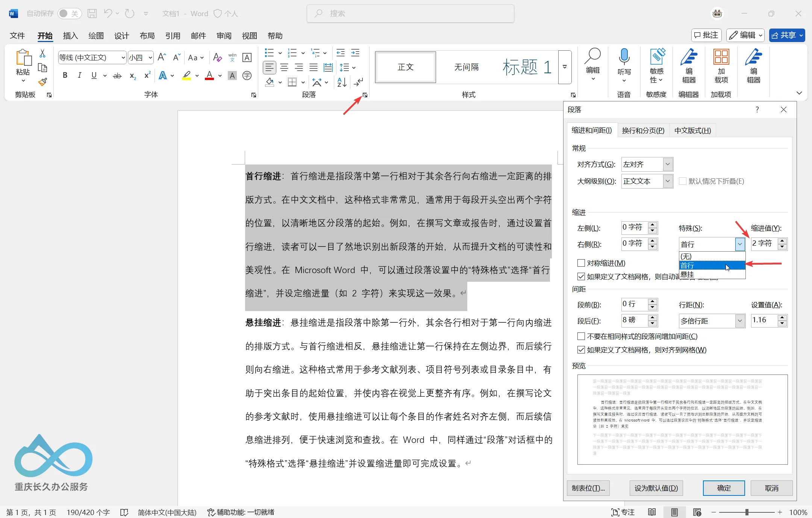
Task: Toggle the AutoSave switch
Action: click(70, 14)
